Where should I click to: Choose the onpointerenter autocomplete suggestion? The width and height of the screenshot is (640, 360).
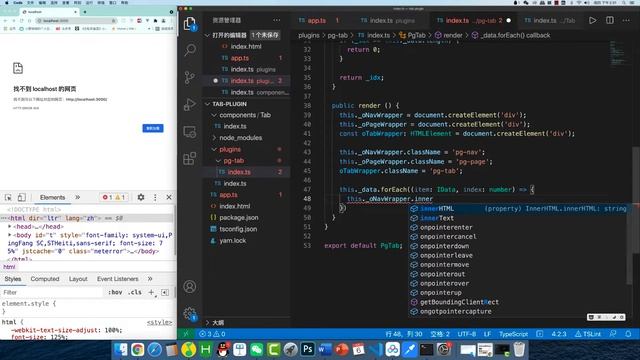pyautogui.click(x=518, y=227)
